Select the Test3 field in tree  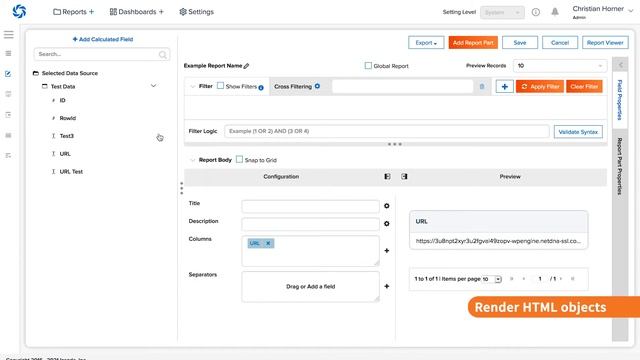coord(67,136)
